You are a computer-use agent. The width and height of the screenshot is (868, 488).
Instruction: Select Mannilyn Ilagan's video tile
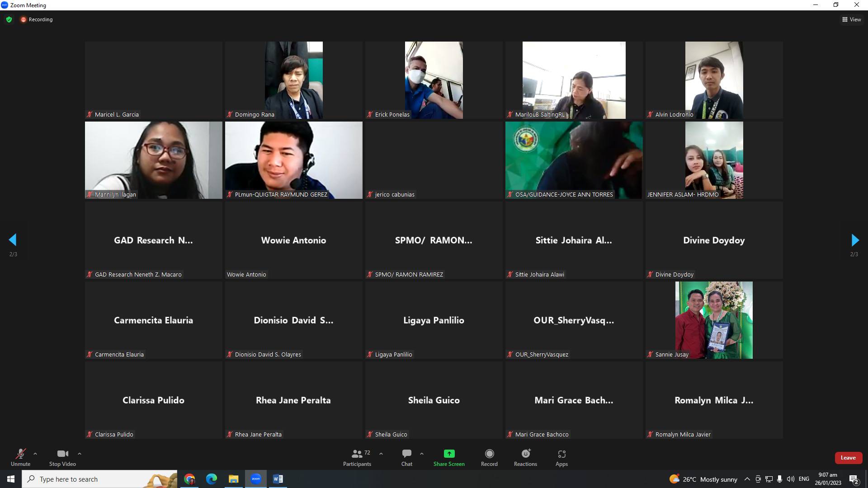pos(154,160)
